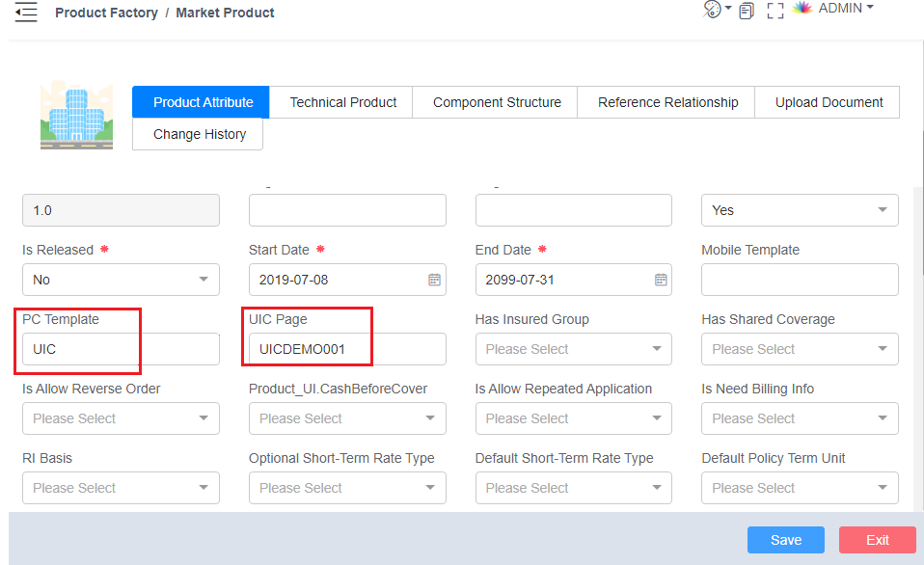924x565 pixels.
Task: Open the End Date calendar picker icon
Action: pyautogui.click(x=661, y=280)
